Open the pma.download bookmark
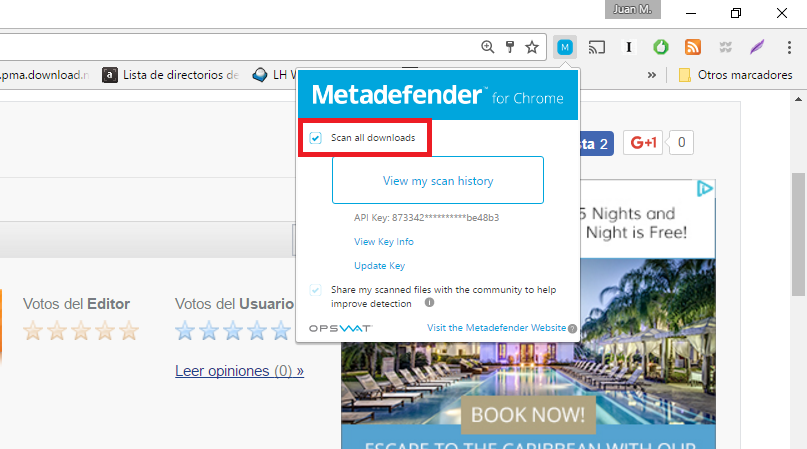Image resolution: width=807 pixels, height=449 pixels. (x=44, y=75)
